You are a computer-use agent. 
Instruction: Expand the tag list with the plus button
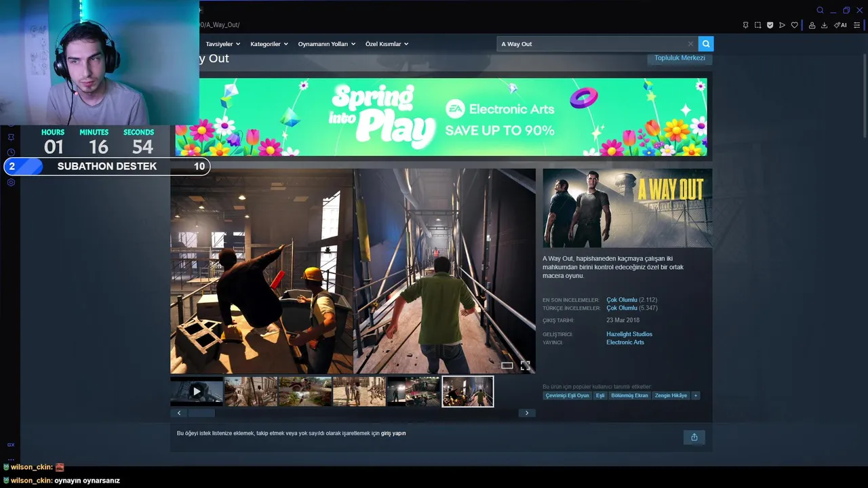point(695,395)
